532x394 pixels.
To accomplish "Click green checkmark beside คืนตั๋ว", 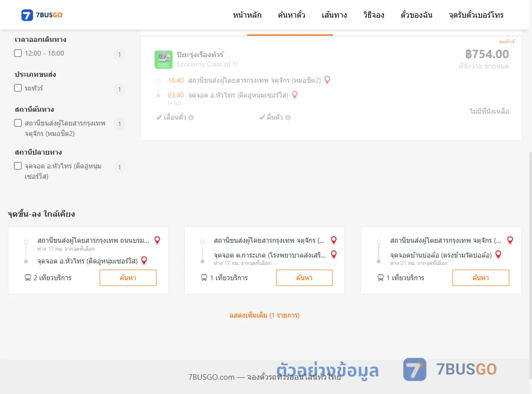I will click(x=262, y=117).
